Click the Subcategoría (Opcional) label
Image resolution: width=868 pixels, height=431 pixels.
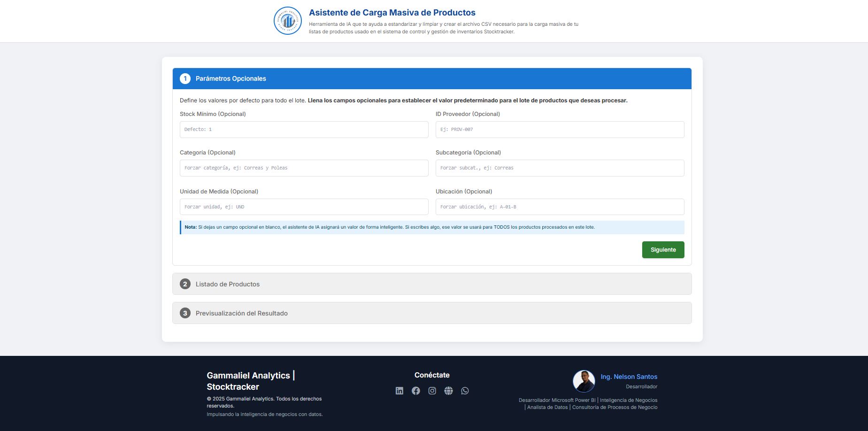point(468,153)
